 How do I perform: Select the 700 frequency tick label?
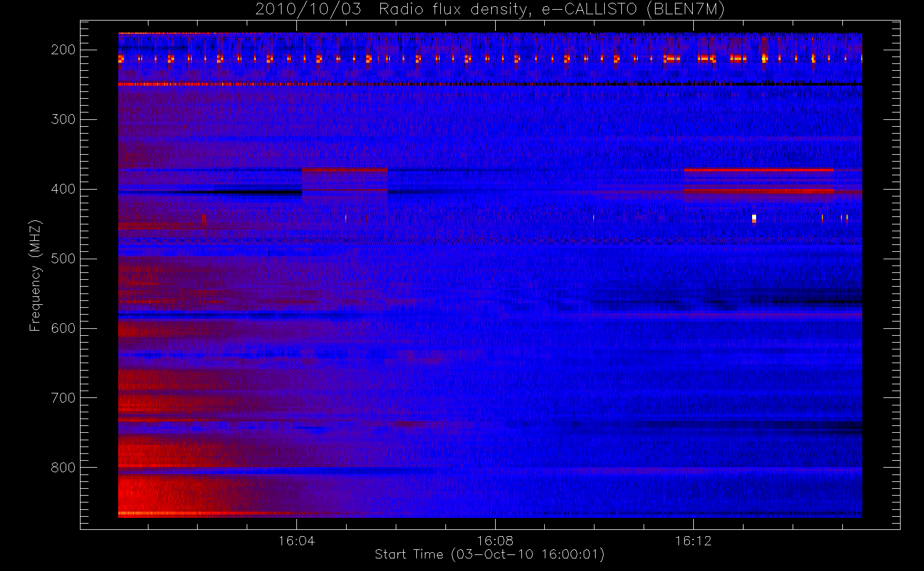click(63, 398)
